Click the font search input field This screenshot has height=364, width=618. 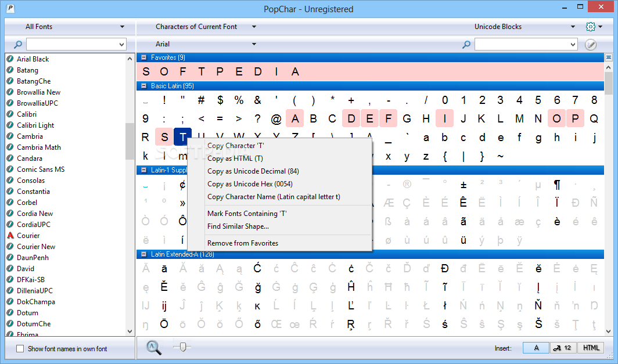point(72,45)
